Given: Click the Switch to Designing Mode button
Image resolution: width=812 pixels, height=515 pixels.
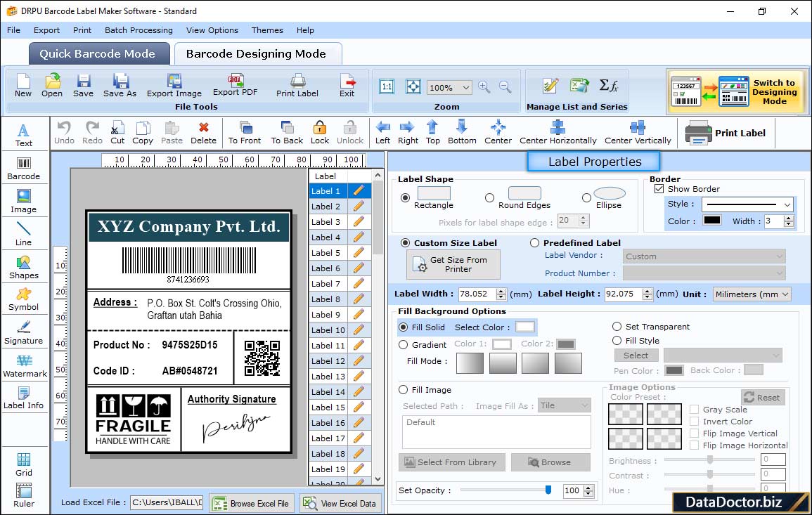Looking at the screenshot, I should tap(736, 92).
